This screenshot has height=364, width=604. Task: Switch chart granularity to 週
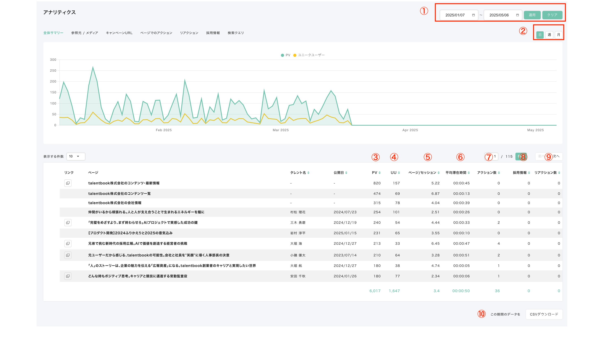pyautogui.click(x=549, y=35)
